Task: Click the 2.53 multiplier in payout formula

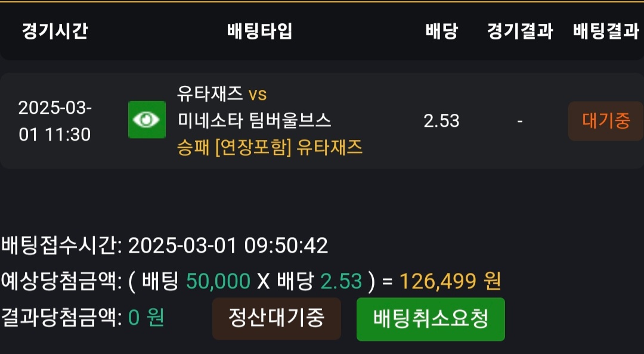Action: coord(341,281)
